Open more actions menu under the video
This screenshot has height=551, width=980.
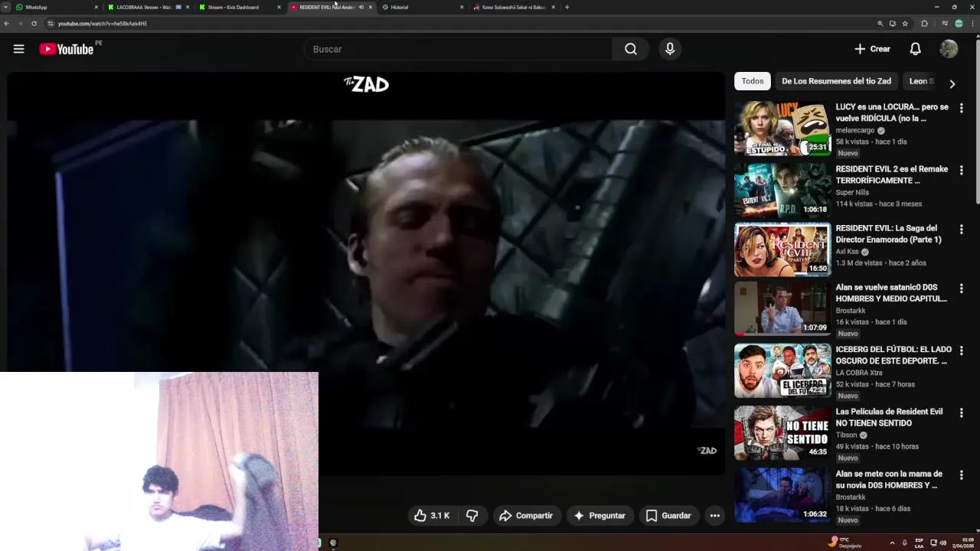tap(714, 516)
